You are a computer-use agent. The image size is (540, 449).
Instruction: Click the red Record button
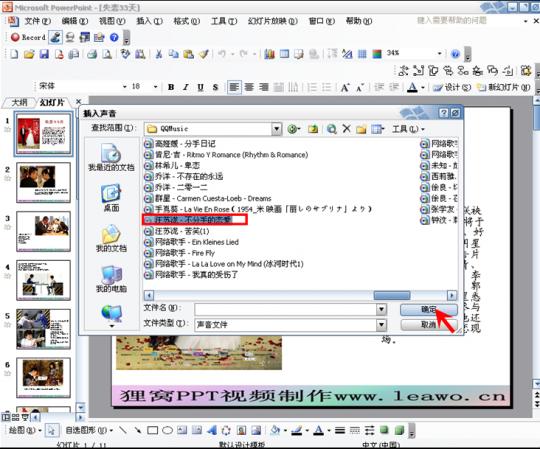pos(28,37)
